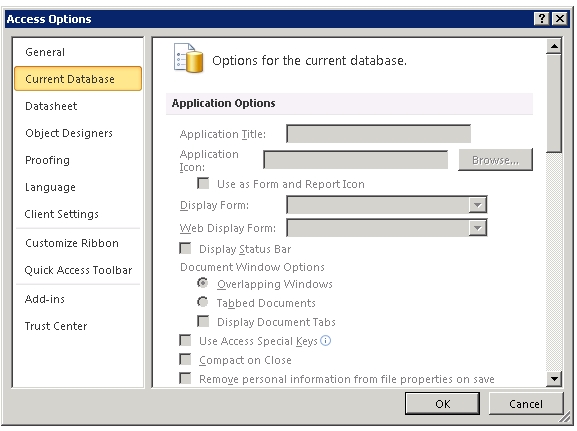The height and width of the screenshot is (431, 577).
Task: Toggle Remove personal information on save
Action: coord(185,378)
